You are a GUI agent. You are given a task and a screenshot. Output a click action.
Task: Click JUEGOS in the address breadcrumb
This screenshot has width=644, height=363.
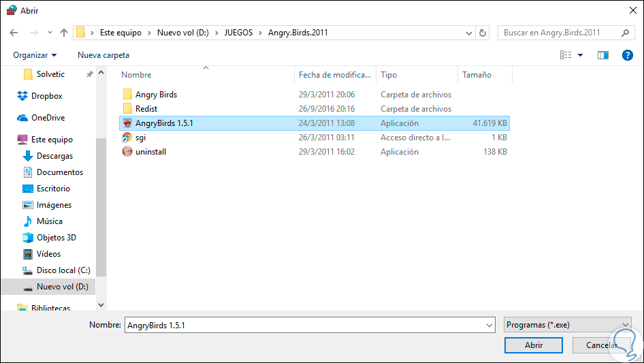[x=238, y=33]
